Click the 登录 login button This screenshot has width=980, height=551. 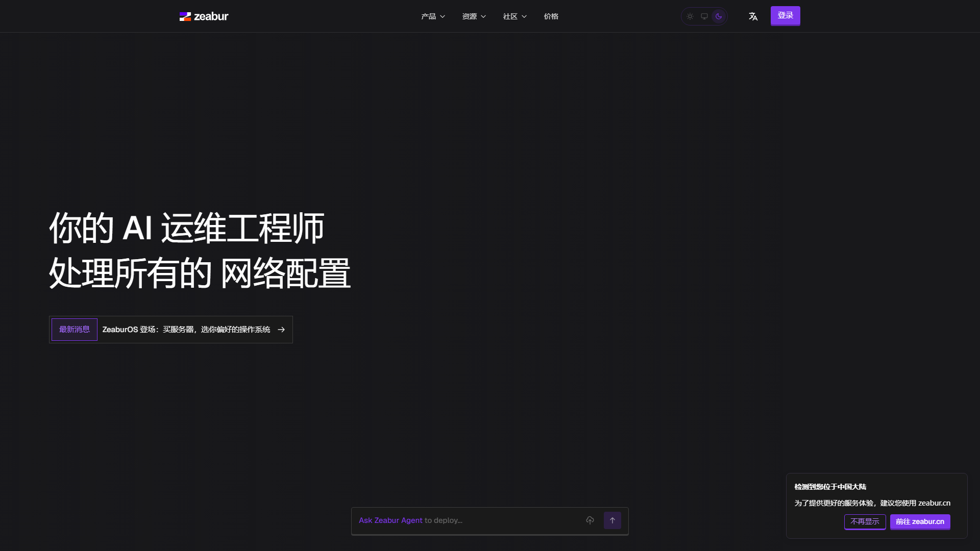pyautogui.click(x=786, y=16)
